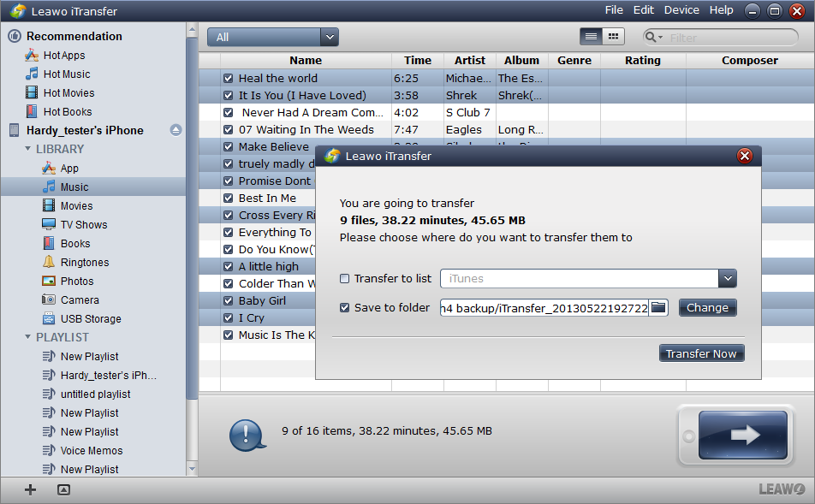Screen dimensions: 815x504
Task: Toggle the Best In Me checkbox
Action: [x=228, y=198]
